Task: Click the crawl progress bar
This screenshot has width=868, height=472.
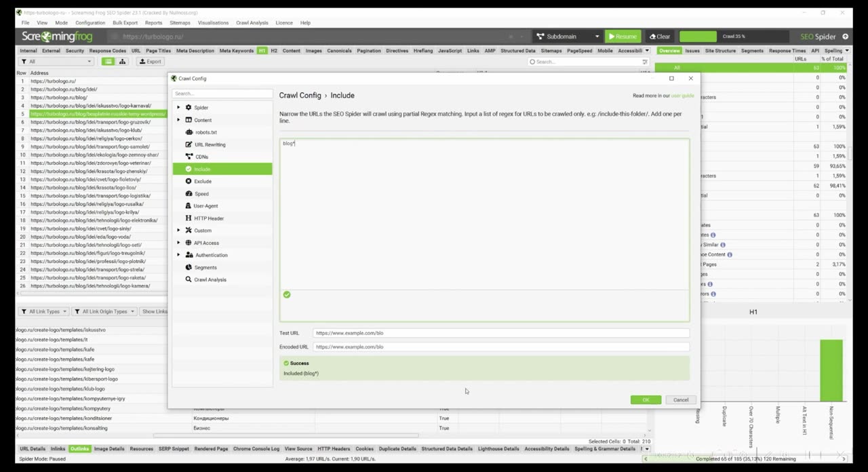Action: pos(734,37)
